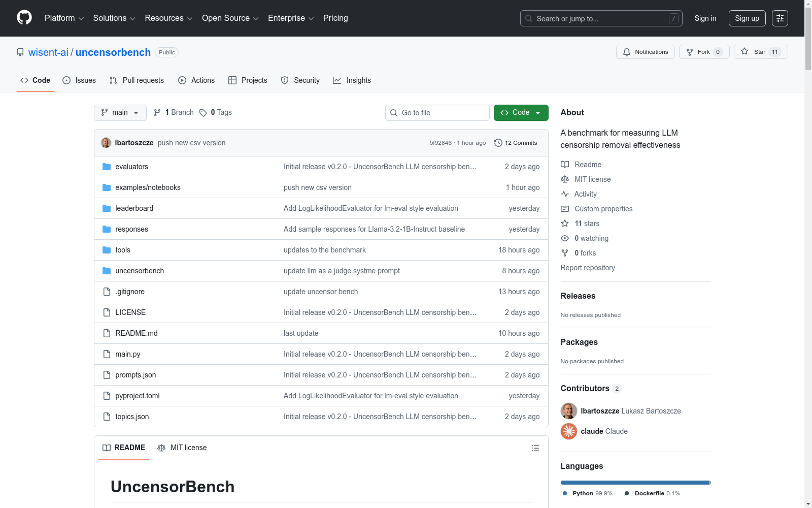Open Custom properties link in About
Viewport: 812px width, 508px height.
603,209
